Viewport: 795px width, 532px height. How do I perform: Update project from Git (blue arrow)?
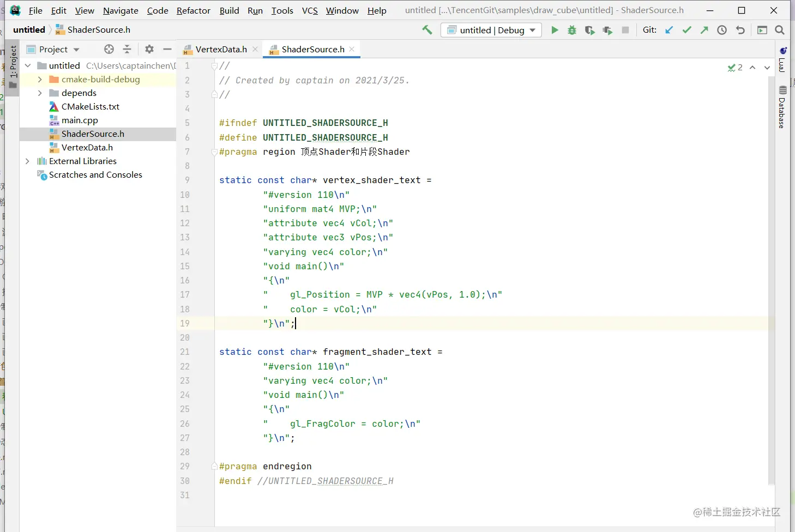click(x=669, y=30)
